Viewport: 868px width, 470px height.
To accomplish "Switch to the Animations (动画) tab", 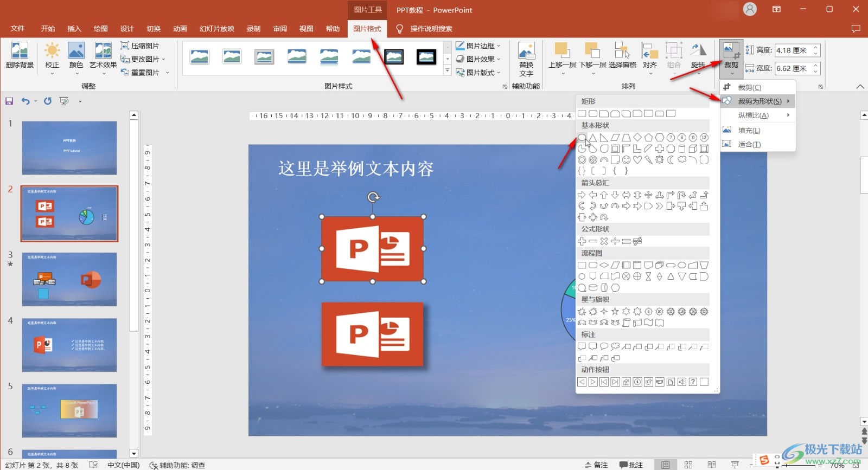I will click(x=180, y=29).
